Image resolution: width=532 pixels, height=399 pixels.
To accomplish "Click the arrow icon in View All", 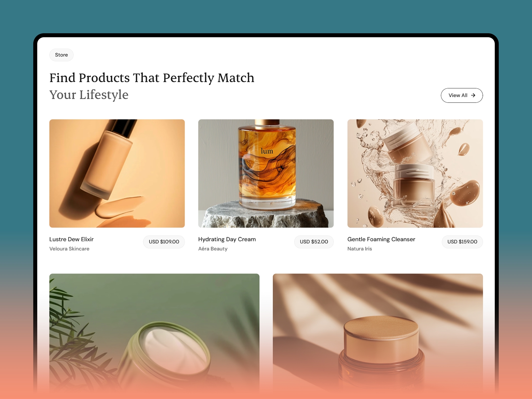I will pyautogui.click(x=473, y=95).
